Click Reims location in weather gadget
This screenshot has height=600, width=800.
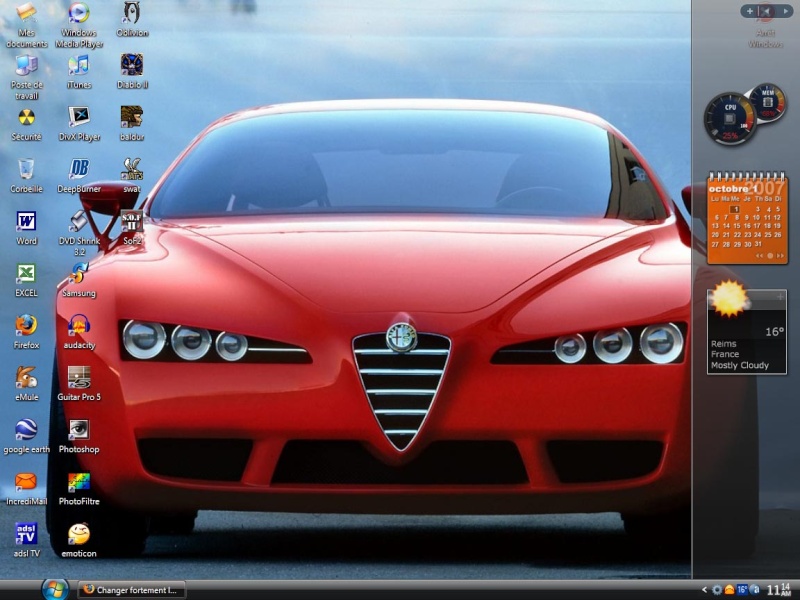coord(723,344)
